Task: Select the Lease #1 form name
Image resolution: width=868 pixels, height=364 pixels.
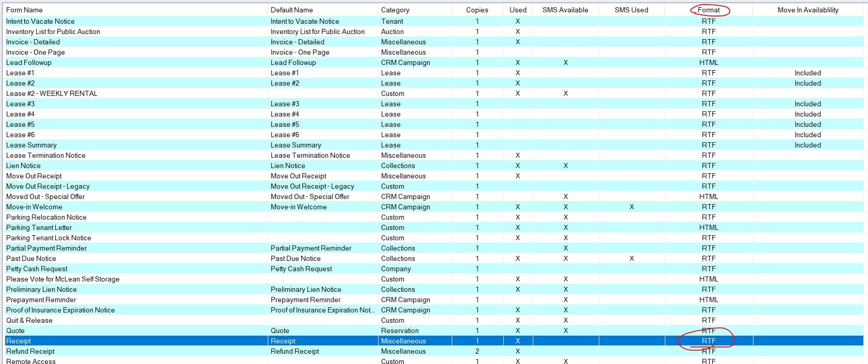Action: [20, 73]
